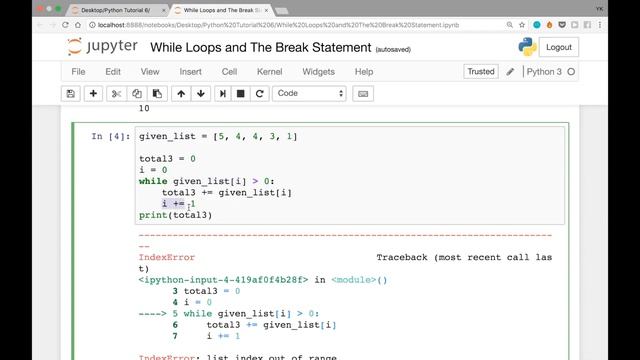Viewport: 640px width, 360px height.
Task: Go to the browser home page icon
Action: [78, 25]
